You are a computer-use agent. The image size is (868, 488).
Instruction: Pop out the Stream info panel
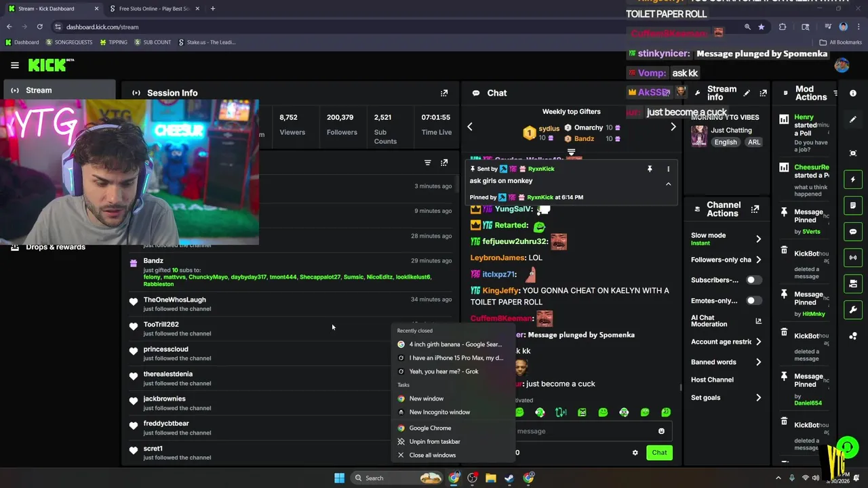pos(763,93)
